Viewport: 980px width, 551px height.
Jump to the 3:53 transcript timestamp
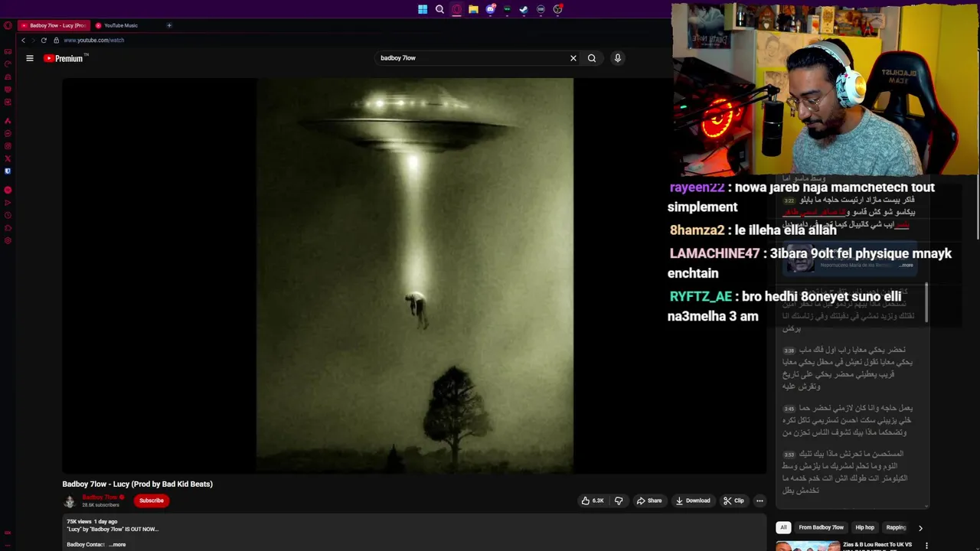[x=789, y=455]
